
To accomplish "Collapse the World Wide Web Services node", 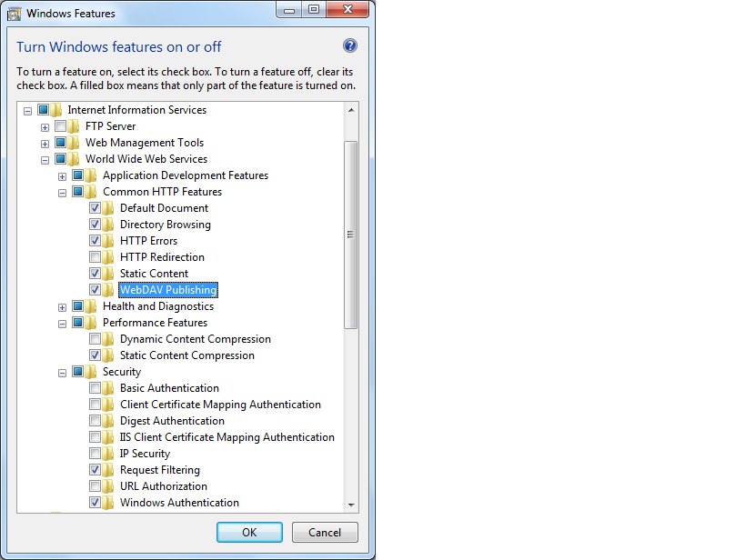I will tap(45, 160).
